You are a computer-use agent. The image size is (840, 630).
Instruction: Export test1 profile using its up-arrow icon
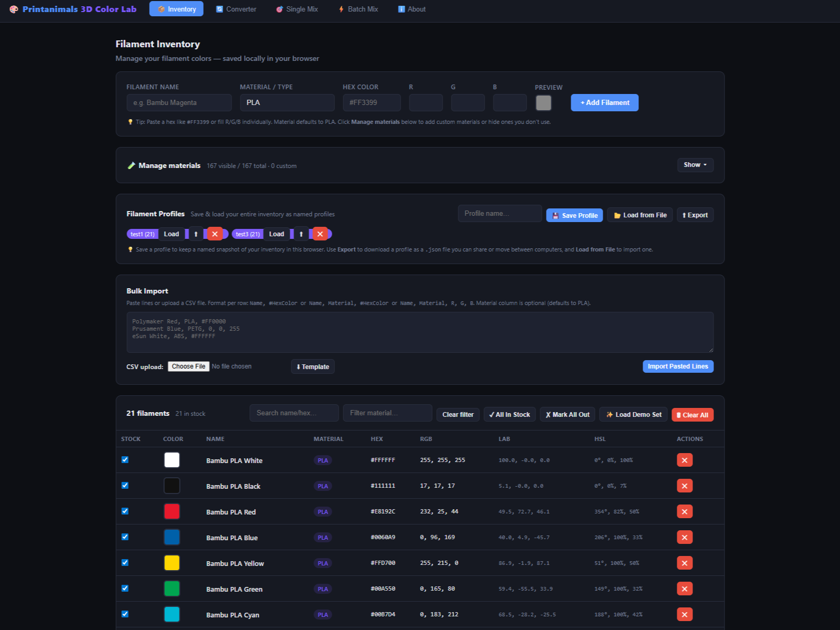coord(196,234)
